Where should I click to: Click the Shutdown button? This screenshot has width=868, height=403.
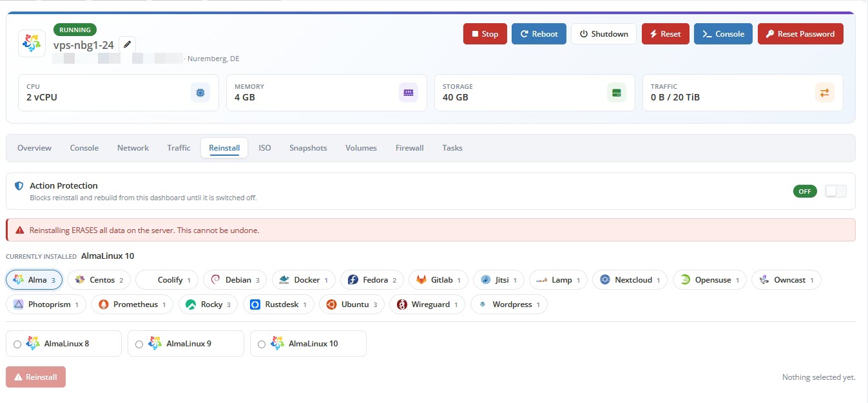pos(604,34)
